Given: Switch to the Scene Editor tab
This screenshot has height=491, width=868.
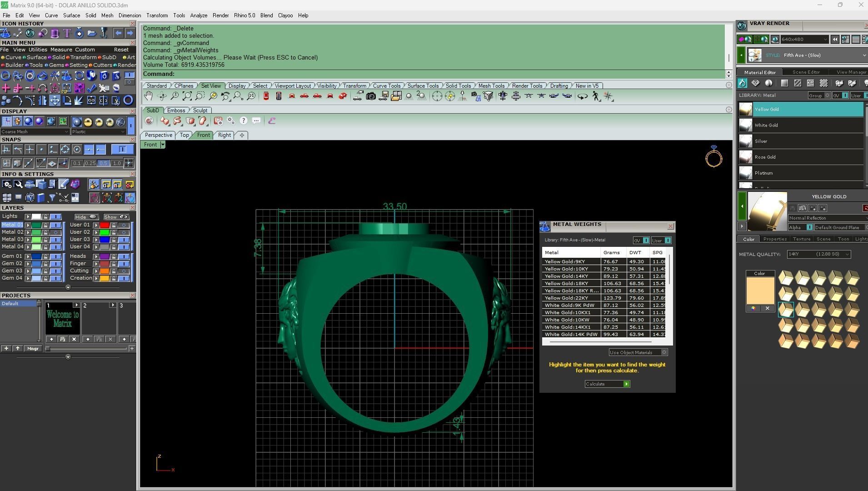Looking at the screenshot, I should (x=806, y=72).
